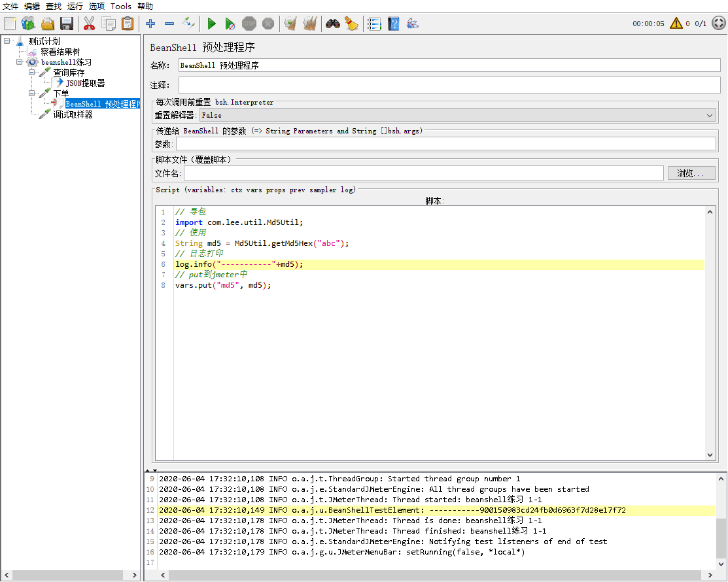Click the Open file folder icon
This screenshot has width=728, height=582.
click(x=48, y=23)
